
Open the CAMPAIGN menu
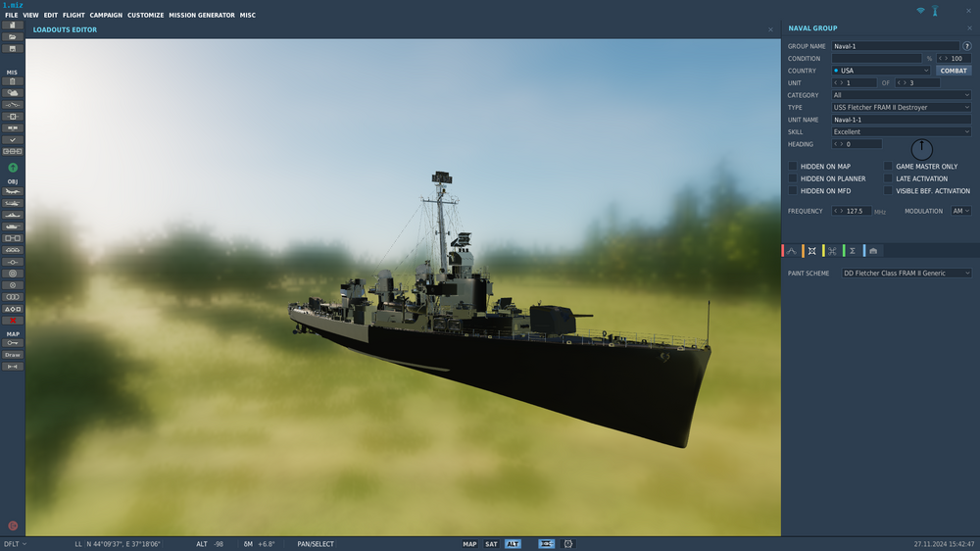[x=106, y=15]
